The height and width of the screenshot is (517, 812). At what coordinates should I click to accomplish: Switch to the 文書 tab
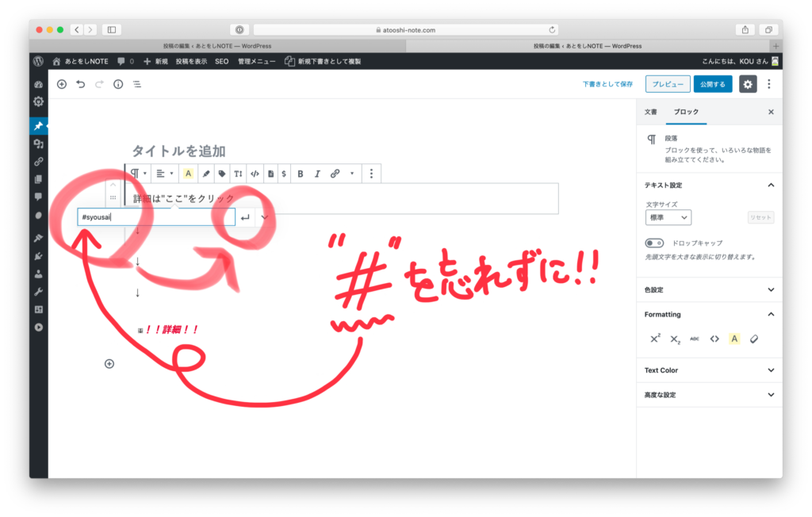click(x=650, y=112)
